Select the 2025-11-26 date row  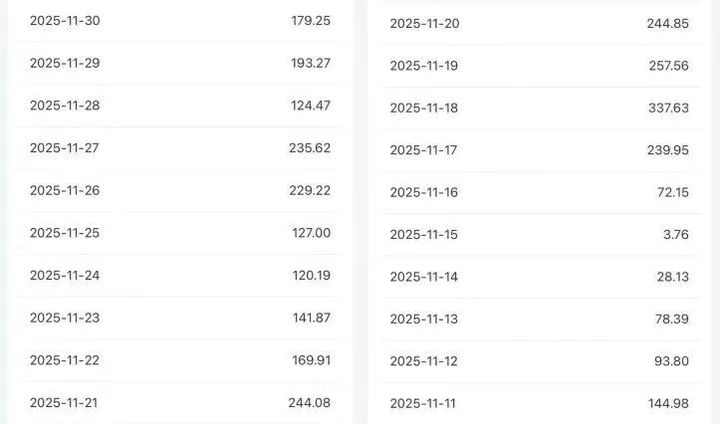[65, 191]
